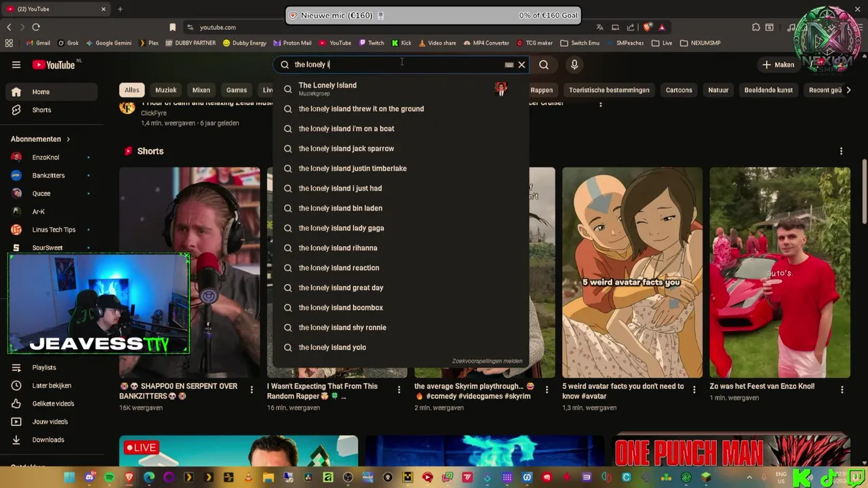The width and height of the screenshot is (868, 488).
Task: Click the Maken create button
Action: click(778, 64)
